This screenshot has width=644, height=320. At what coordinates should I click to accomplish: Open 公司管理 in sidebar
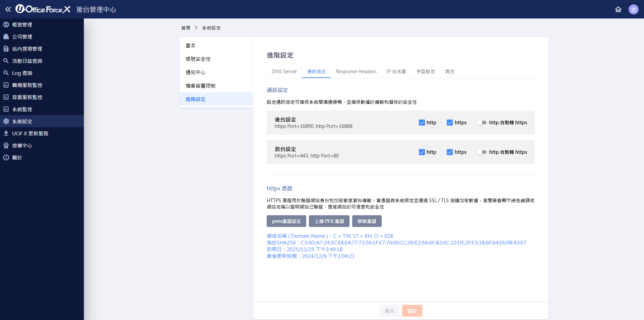coord(42,37)
